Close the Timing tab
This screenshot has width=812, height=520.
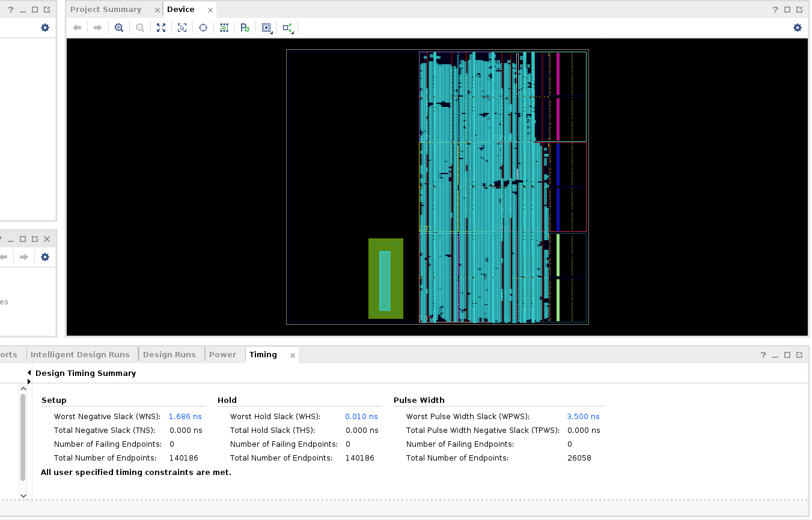point(293,355)
